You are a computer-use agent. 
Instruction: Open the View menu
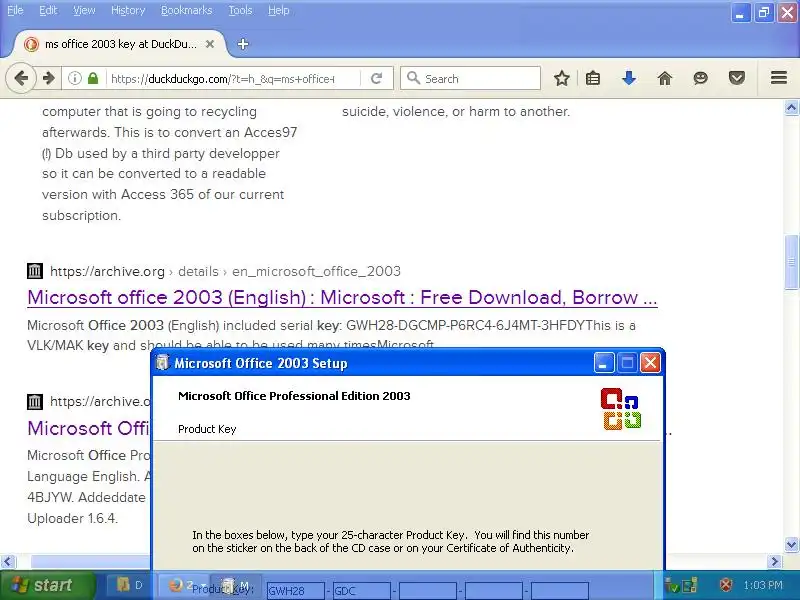(84, 10)
